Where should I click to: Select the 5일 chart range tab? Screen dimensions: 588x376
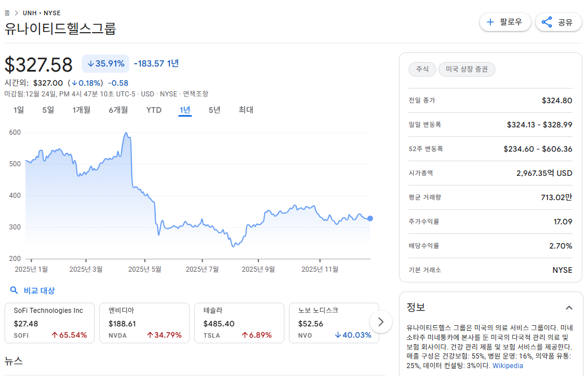[48, 110]
